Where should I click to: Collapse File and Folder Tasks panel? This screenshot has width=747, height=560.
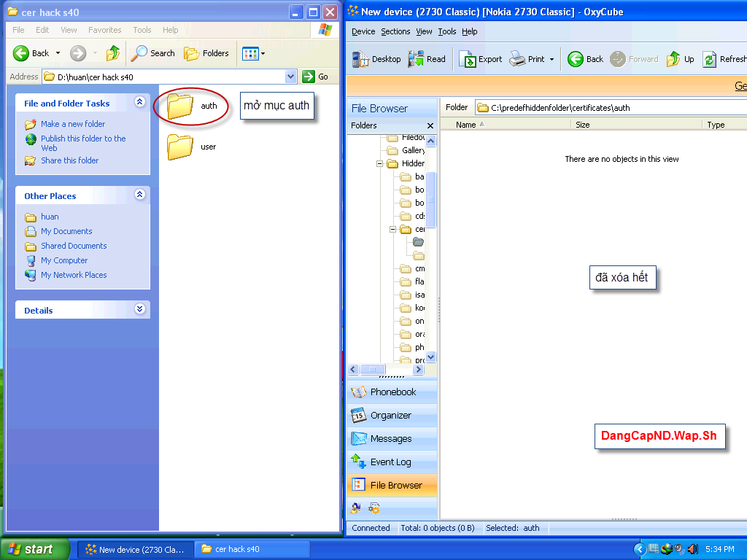[139, 102]
